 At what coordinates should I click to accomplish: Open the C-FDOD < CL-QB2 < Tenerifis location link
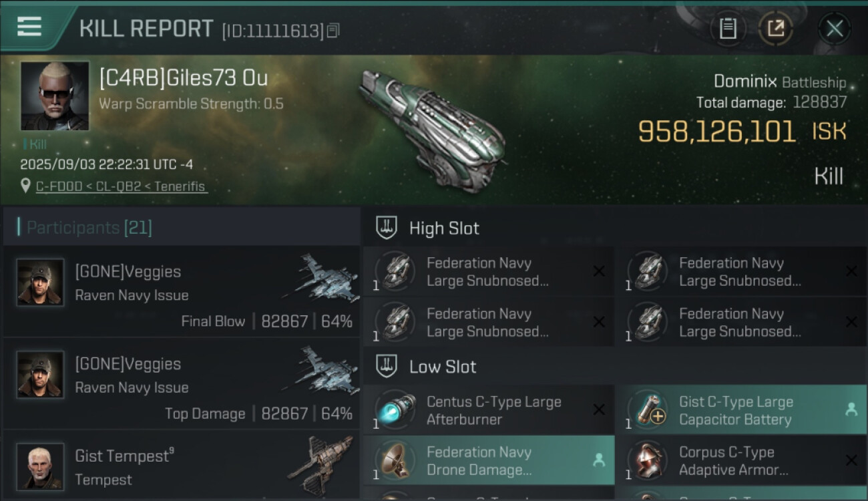point(121,186)
